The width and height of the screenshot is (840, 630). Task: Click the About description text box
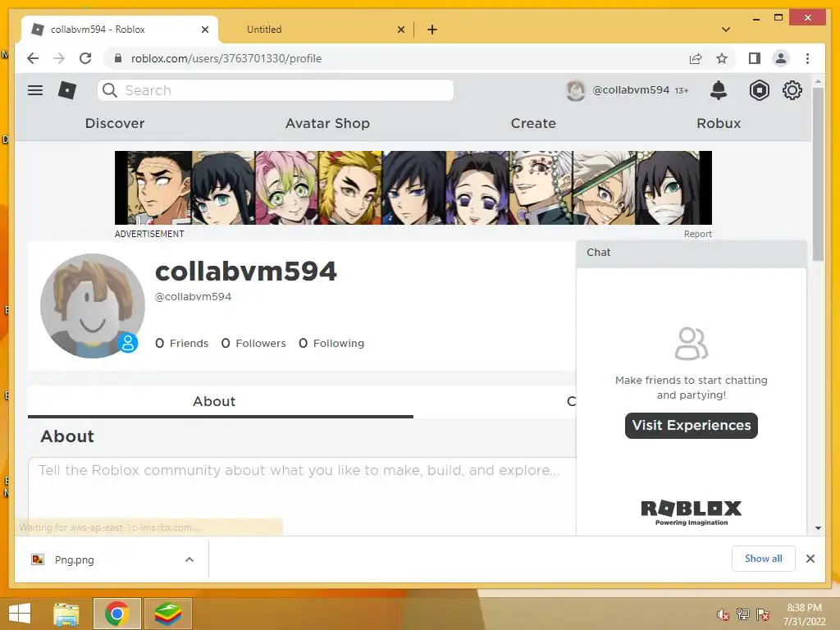[x=302, y=495]
